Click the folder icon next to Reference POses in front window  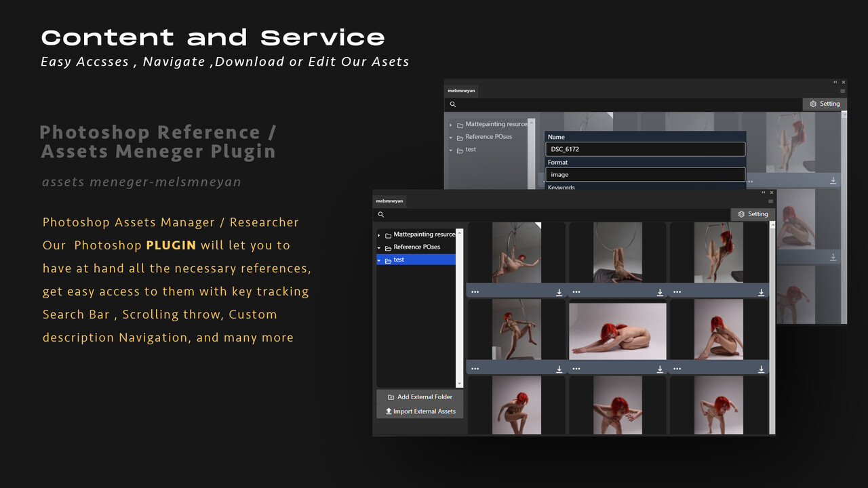point(389,247)
